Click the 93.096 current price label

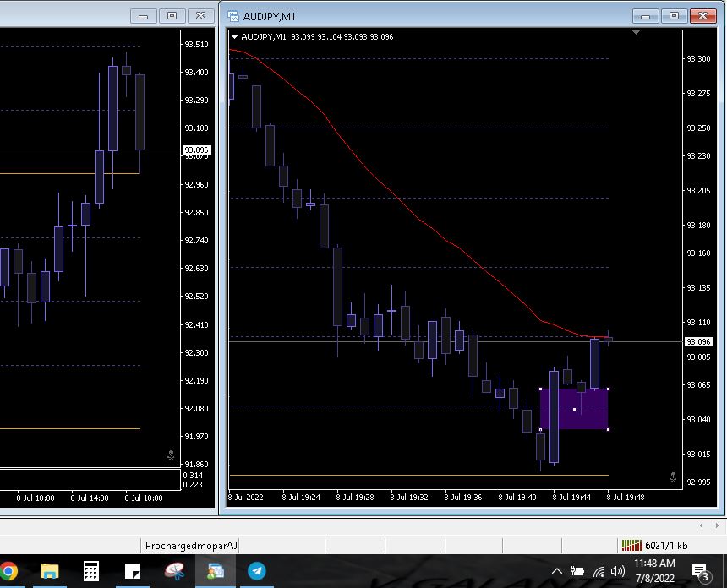[697, 341]
